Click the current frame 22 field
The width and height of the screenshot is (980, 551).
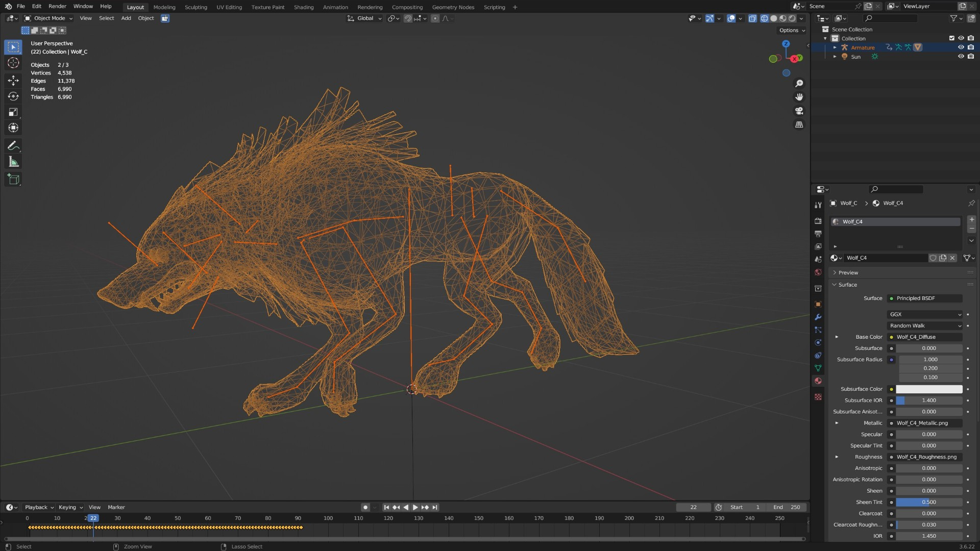pos(693,508)
